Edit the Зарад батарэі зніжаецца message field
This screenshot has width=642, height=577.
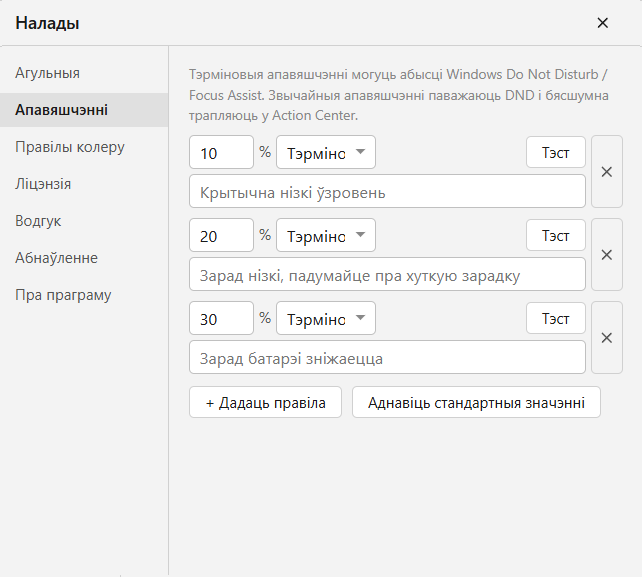387,357
